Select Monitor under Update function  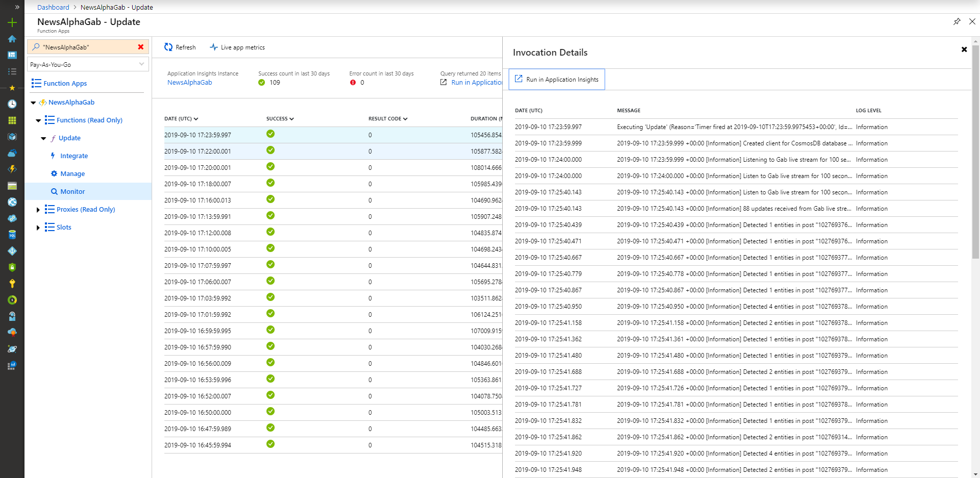[72, 192]
